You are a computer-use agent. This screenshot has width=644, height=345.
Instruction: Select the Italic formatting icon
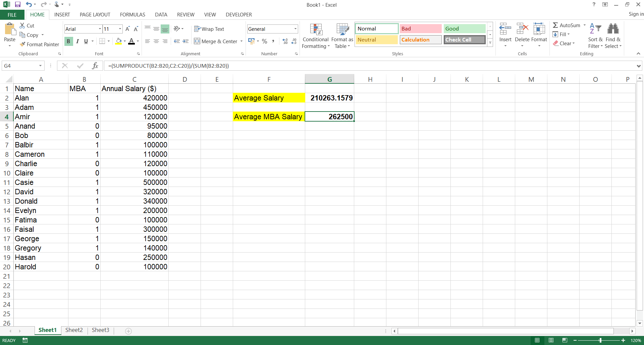pos(77,41)
